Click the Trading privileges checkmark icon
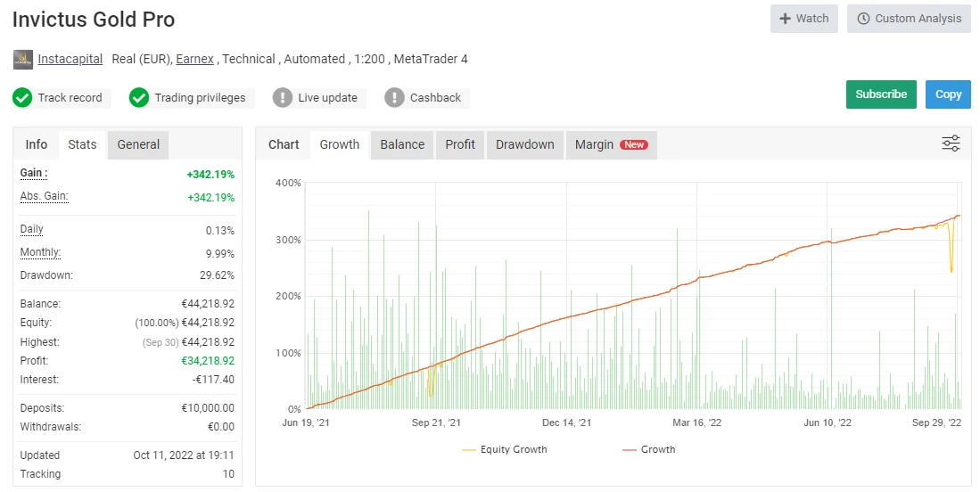This screenshot has width=980, height=492. (139, 98)
